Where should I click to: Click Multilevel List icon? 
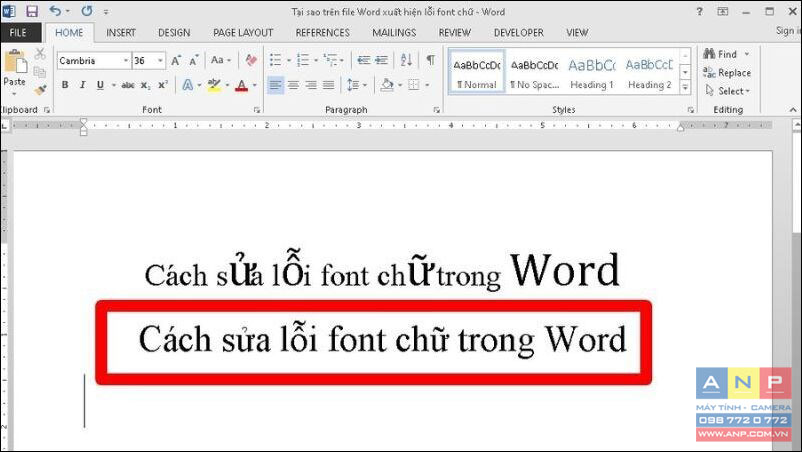point(331,60)
